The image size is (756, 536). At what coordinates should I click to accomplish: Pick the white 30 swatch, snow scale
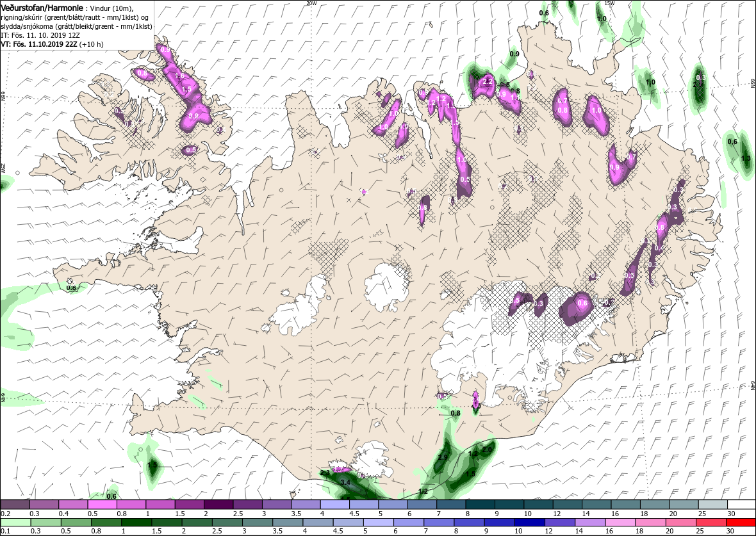741,504
